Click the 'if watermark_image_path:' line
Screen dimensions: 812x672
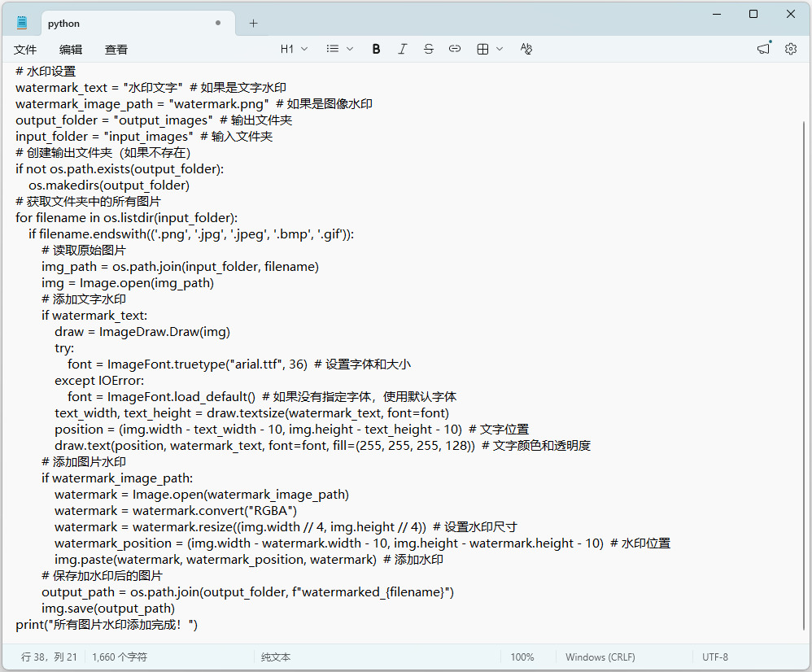pyautogui.click(x=117, y=478)
